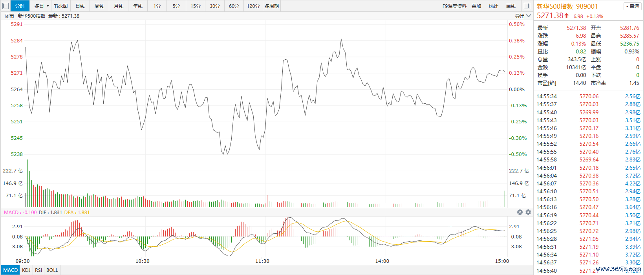The image size is (644, 275).
Task: Switch indicator to BOLL
Action: coord(52,270)
